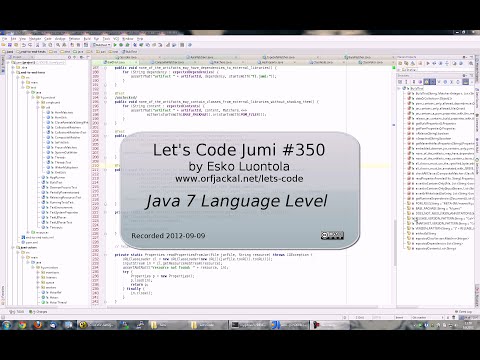Viewport: 480px width, 360px height.
Task: Toggle Sort by Visibility in Structure toolbar
Action: [400, 82]
